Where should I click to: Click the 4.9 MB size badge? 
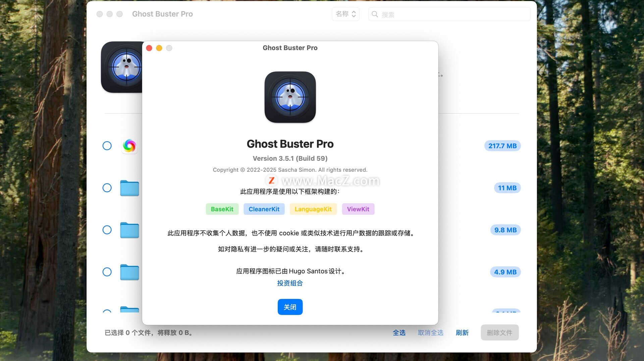coord(505,272)
